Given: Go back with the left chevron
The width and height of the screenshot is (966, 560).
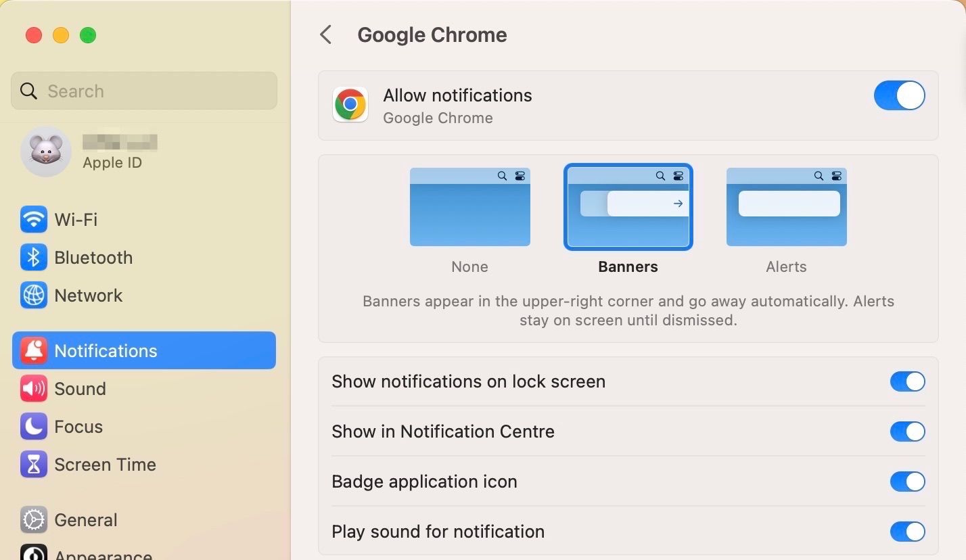Looking at the screenshot, I should tap(326, 35).
